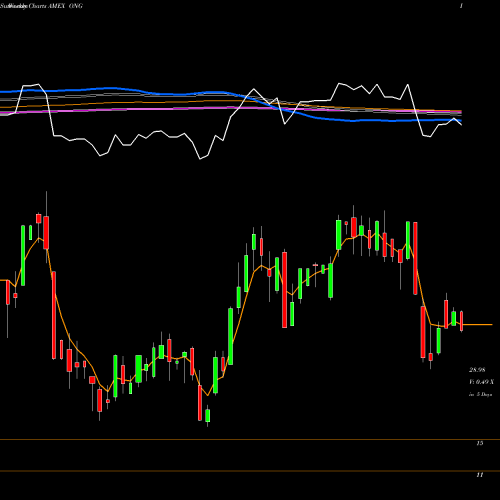Click the volume label V: 0.49 X

[481, 382]
